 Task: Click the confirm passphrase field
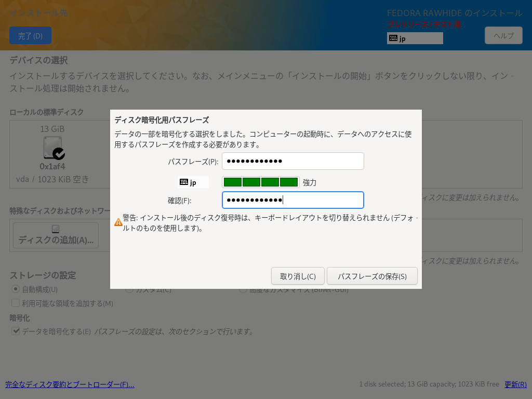tap(293, 200)
